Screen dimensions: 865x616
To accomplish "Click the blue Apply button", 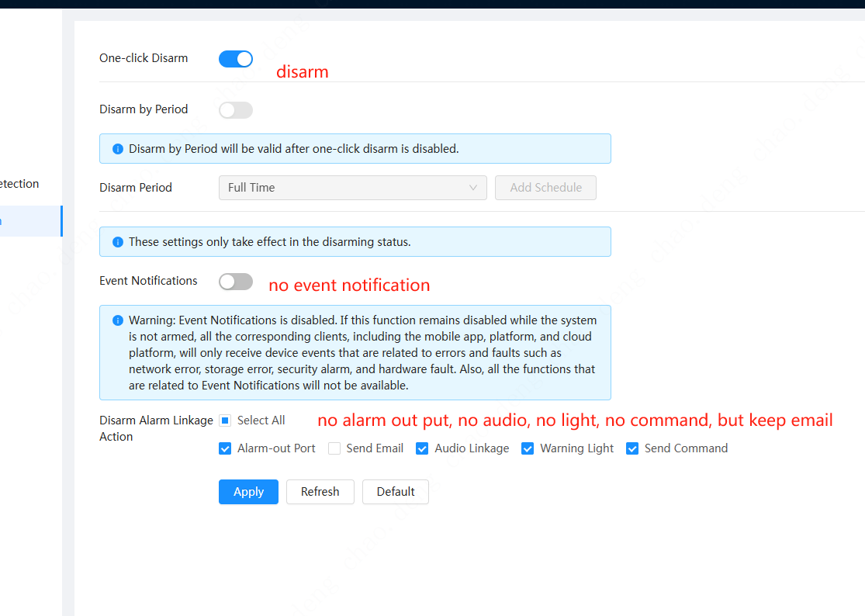I will [248, 492].
